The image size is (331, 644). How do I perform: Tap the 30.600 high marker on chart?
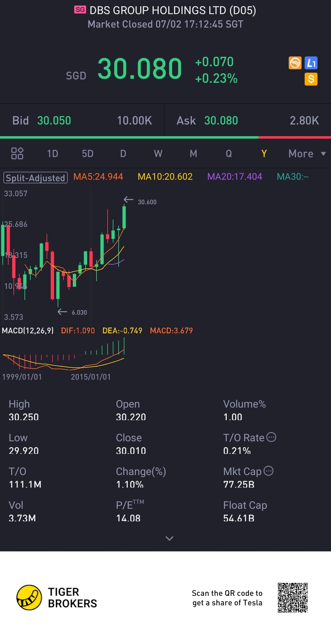pyautogui.click(x=147, y=202)
